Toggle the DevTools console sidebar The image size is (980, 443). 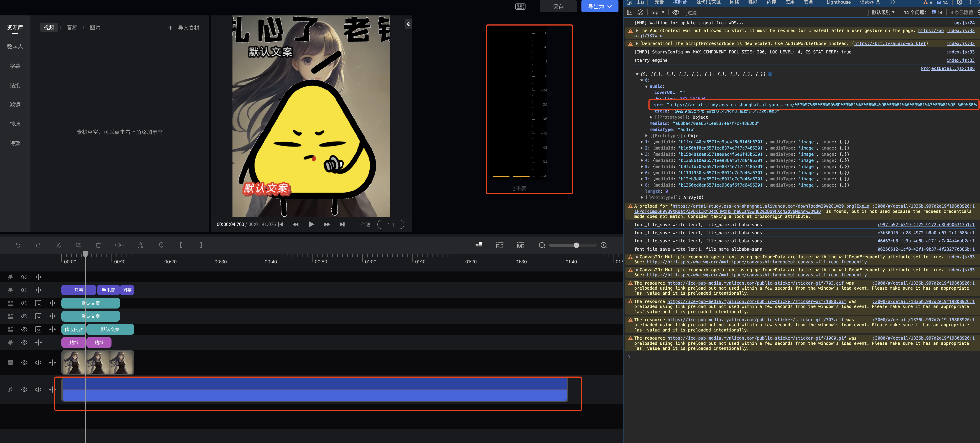(x=630, y=13)
